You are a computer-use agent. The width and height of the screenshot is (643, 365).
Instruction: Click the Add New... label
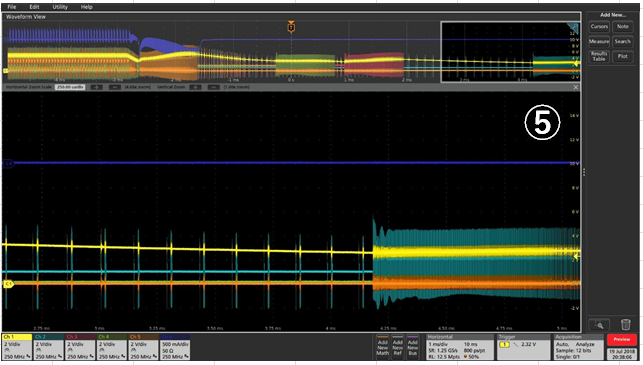(613, 15)
